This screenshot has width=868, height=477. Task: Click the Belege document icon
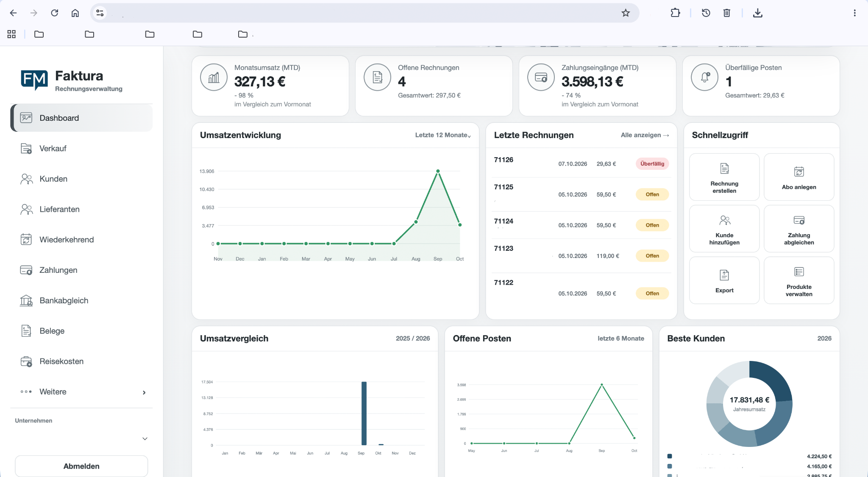point(26,331)
